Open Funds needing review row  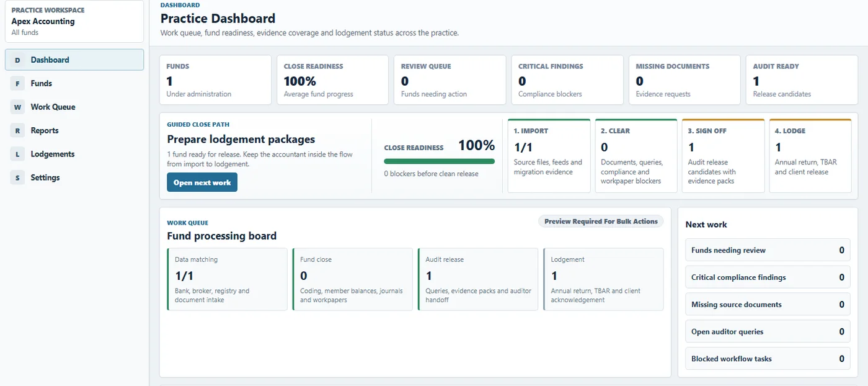coord(768,250)
